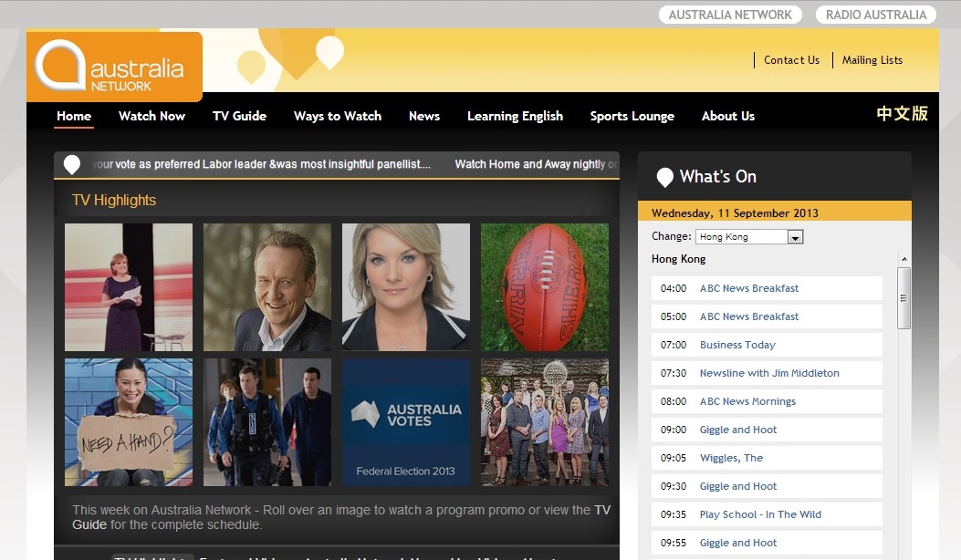The height and width of the screenshot is (560, 961).
Task: Open Learning English menu item
Action: tap(515, 116)
